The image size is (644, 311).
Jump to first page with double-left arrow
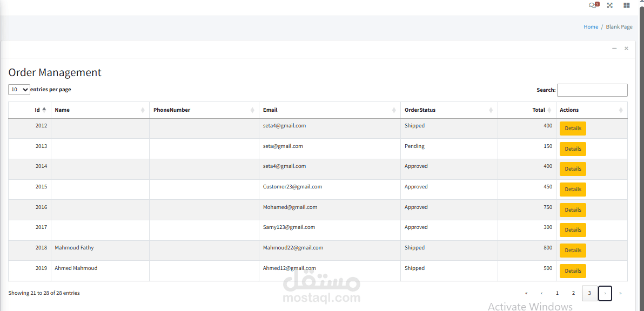tap(526, 293)
